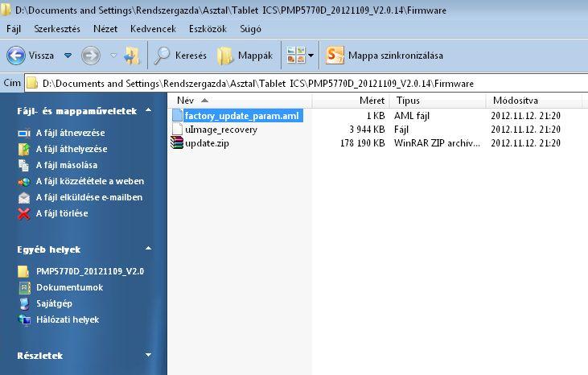The width and height of the screenshot is (588, 375).
Task: Open the Súgó menu
Action: [250, 29]
